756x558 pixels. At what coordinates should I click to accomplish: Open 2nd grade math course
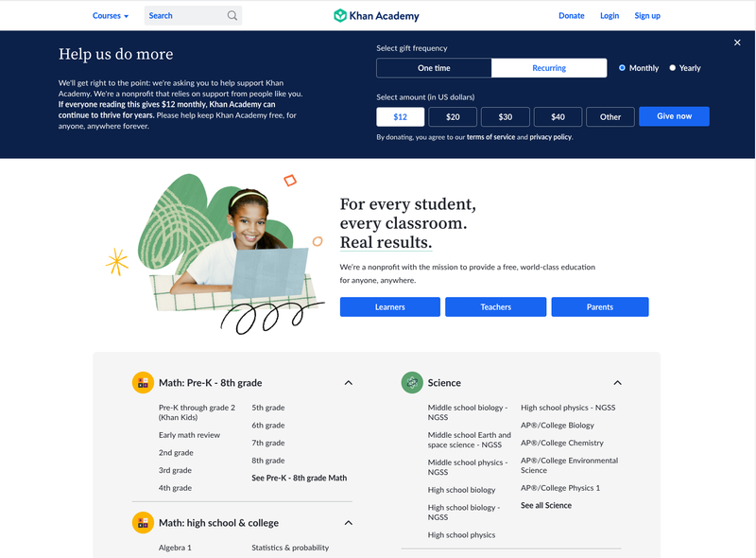pyautogui.click(x=176, y=453)
